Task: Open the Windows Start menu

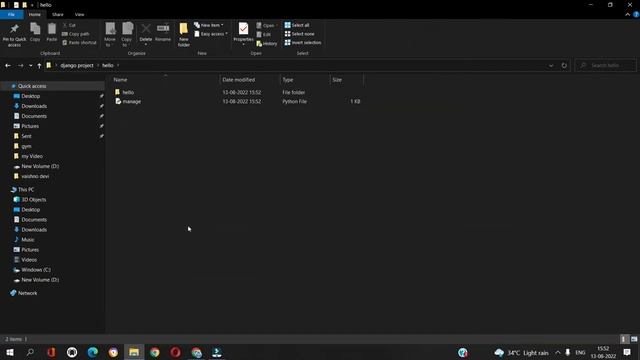Action: [x=9, y=352]
